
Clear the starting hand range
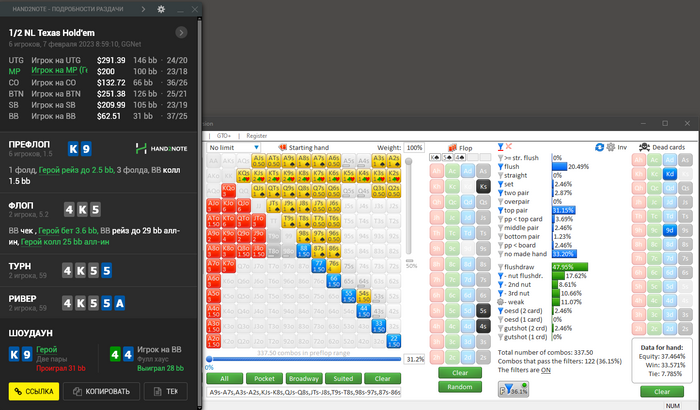click(x=382, y=378)
